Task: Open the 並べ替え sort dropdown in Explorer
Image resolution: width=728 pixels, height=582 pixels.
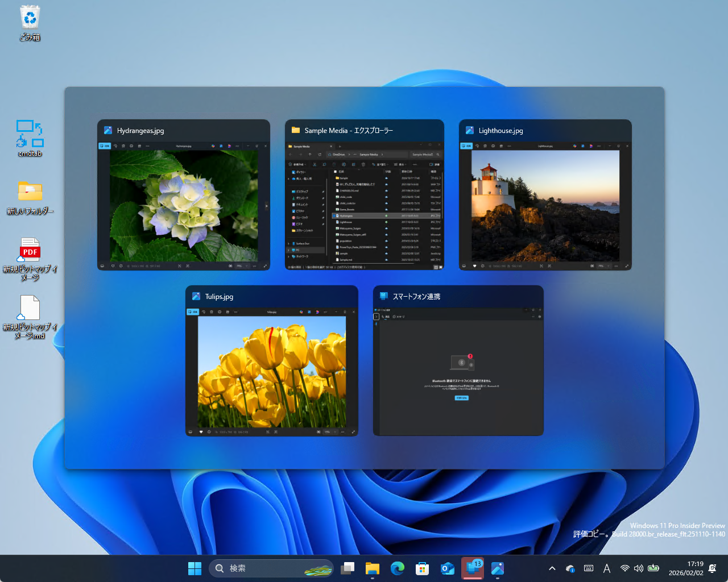Action: 380,164
